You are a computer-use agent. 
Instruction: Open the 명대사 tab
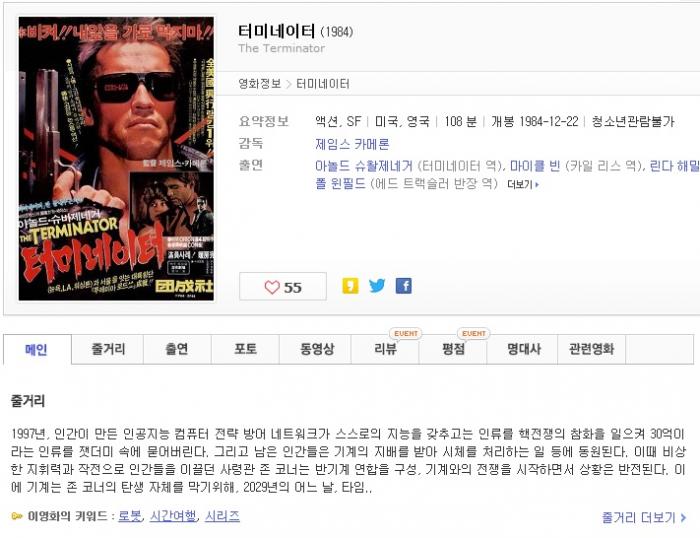523,349
